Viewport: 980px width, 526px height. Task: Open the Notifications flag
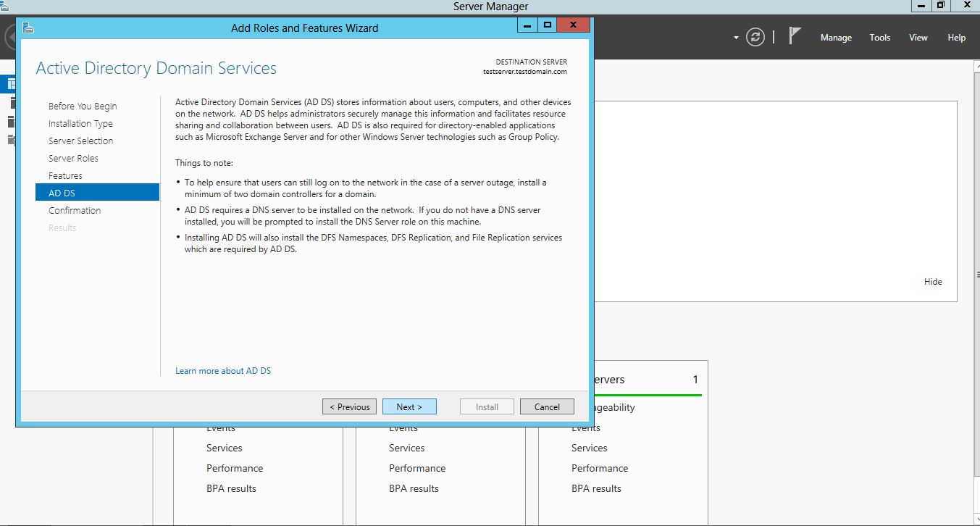(795, 36)
